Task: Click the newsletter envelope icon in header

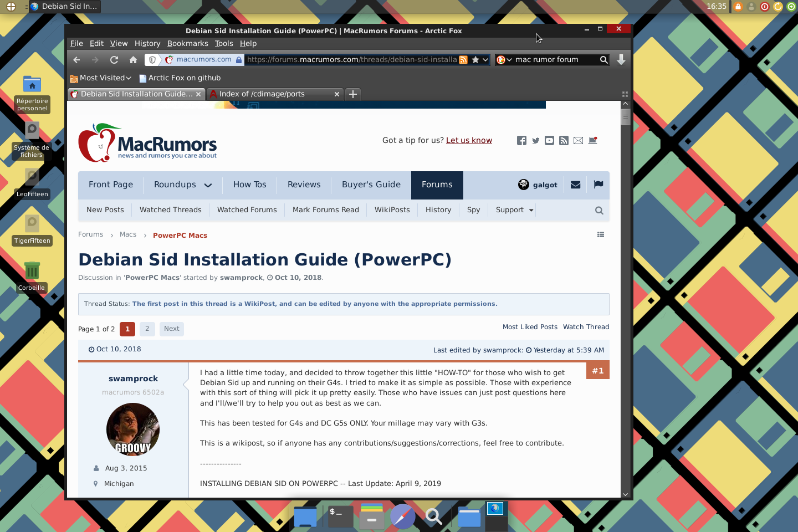Action: point(578,141)
